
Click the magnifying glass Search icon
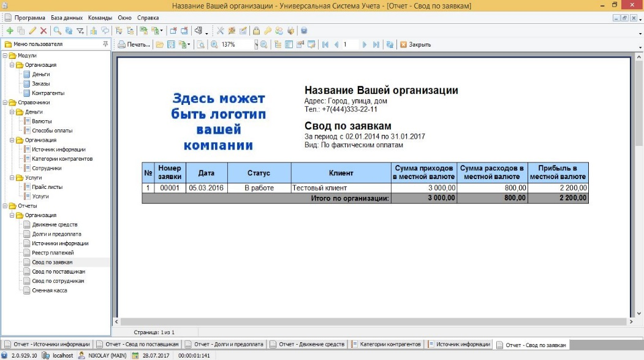[58, 31]
